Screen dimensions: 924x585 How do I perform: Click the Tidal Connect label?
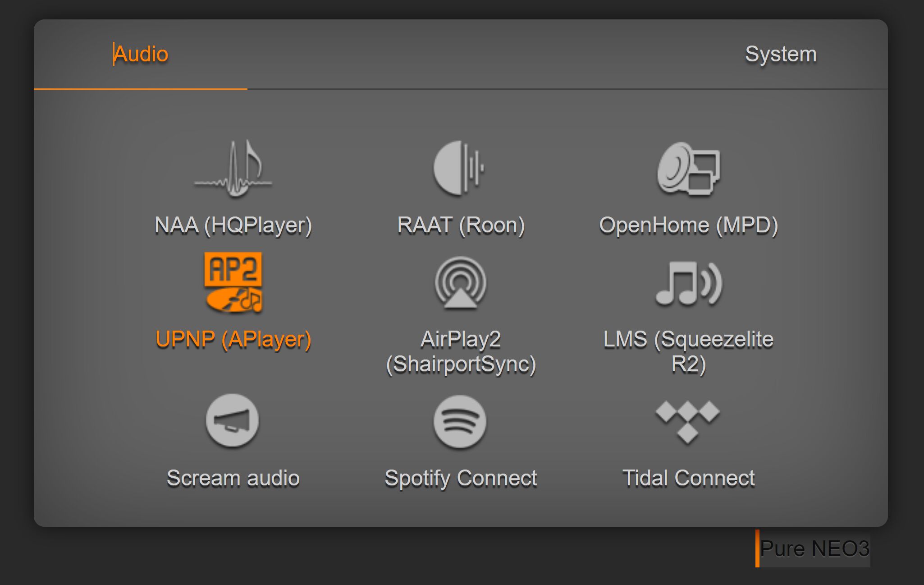tap(688, 478)
